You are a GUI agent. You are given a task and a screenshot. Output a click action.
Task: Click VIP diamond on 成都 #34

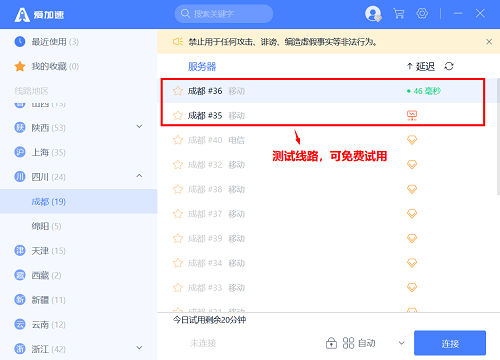point(412,263)
